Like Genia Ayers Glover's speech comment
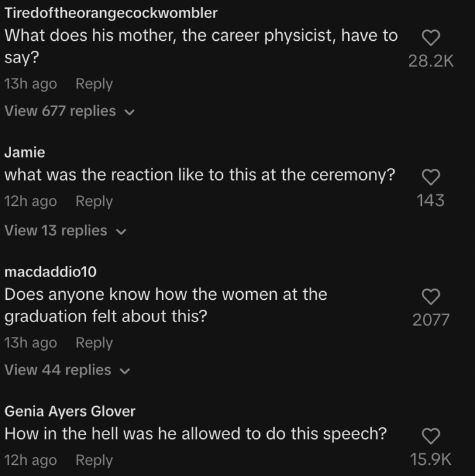The image size is (475, 476). (430, 436)
